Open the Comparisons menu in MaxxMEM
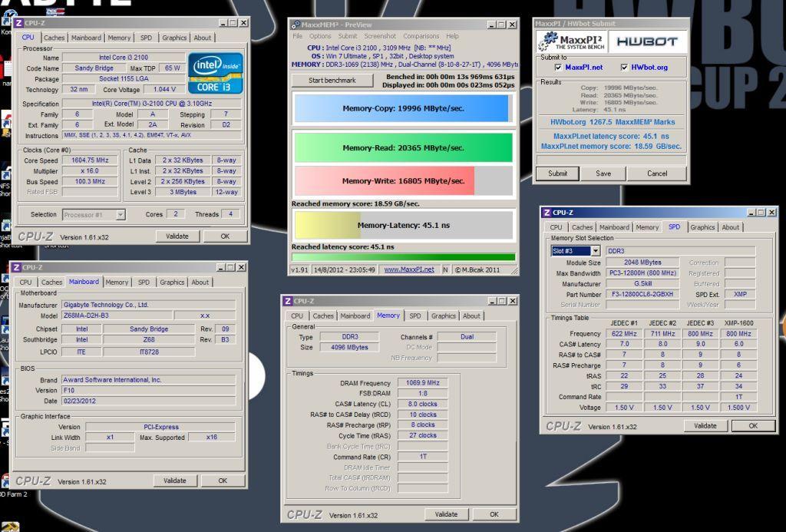786x532 pixels. [421, 36]
